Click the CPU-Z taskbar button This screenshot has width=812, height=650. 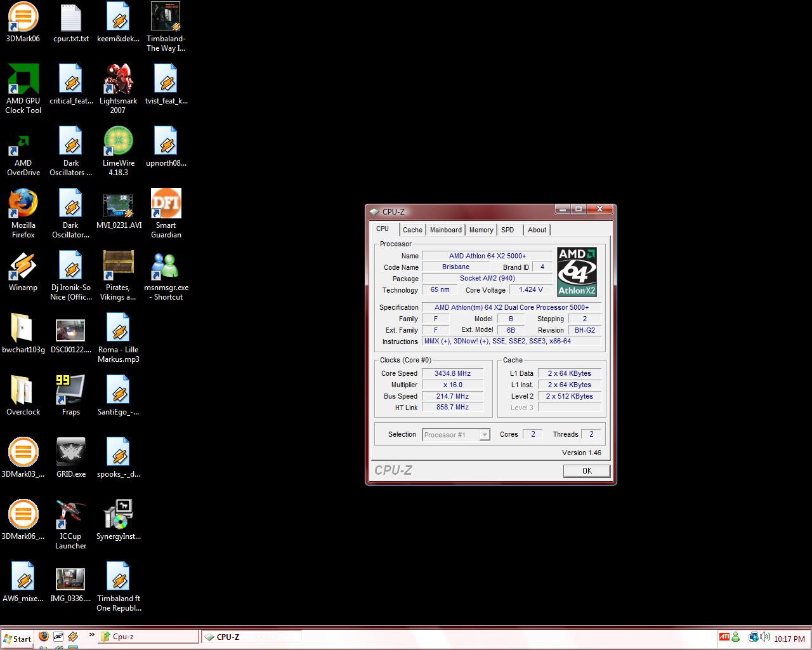(x=251, y=637)
